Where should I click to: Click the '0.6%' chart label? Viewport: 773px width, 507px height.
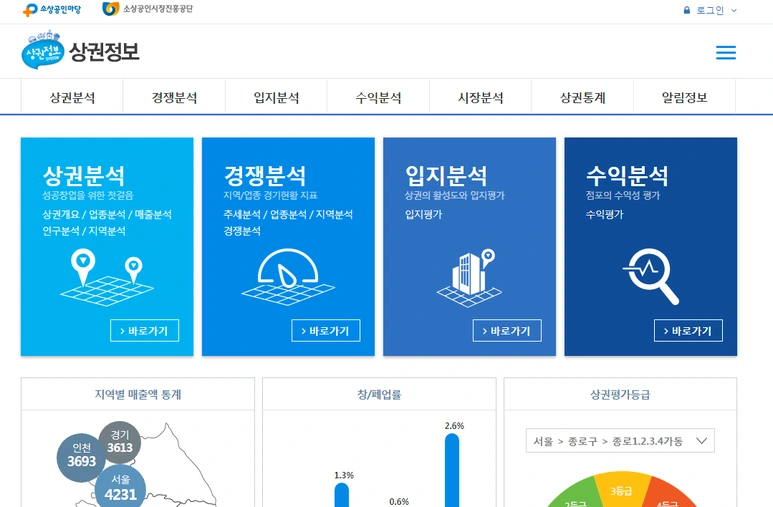click(399, 502)
